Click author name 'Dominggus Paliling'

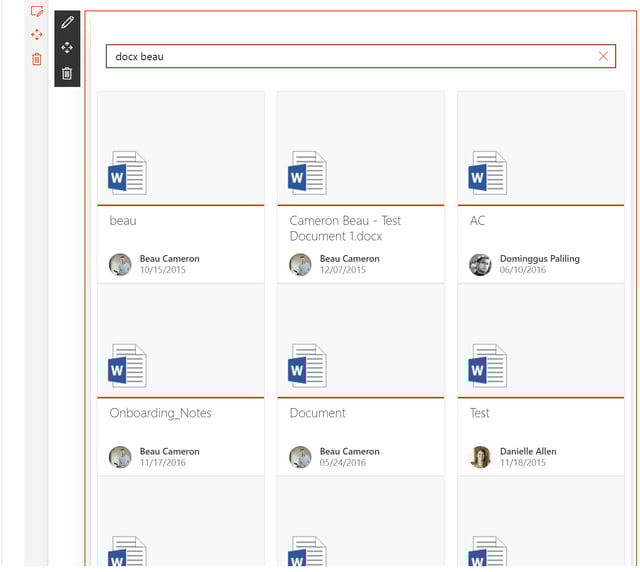(x=540, y=259)
